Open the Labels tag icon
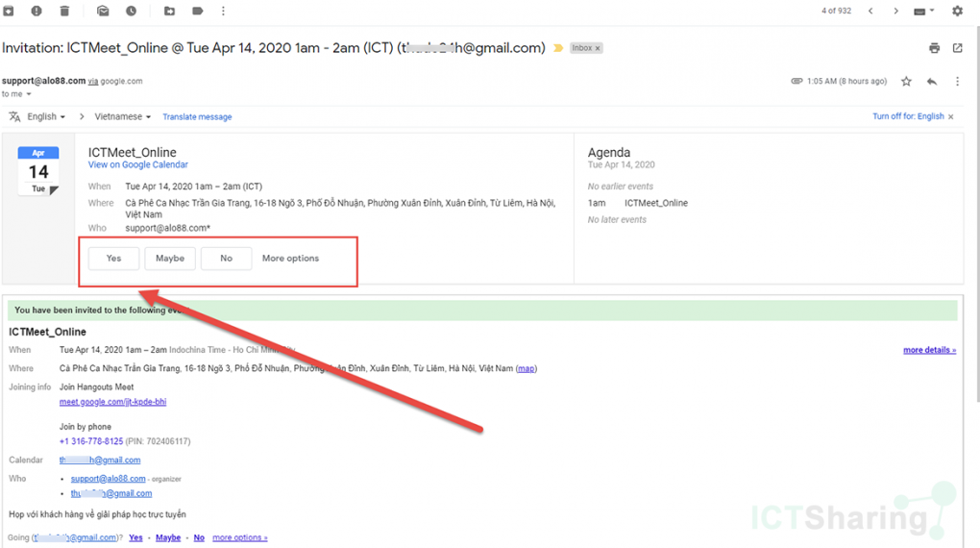Viewport: 980px width, 548px height. tap(198, 11)
